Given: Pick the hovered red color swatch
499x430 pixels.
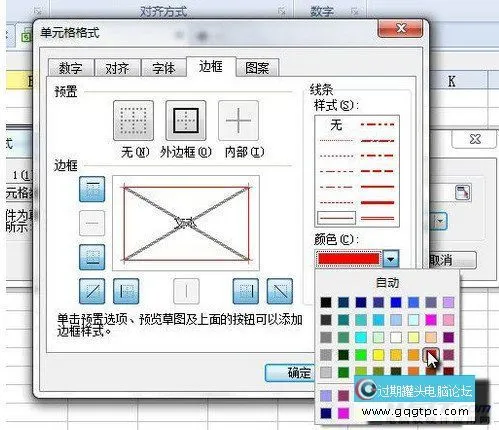Looking at the screenshot, I should coord(431,355).
